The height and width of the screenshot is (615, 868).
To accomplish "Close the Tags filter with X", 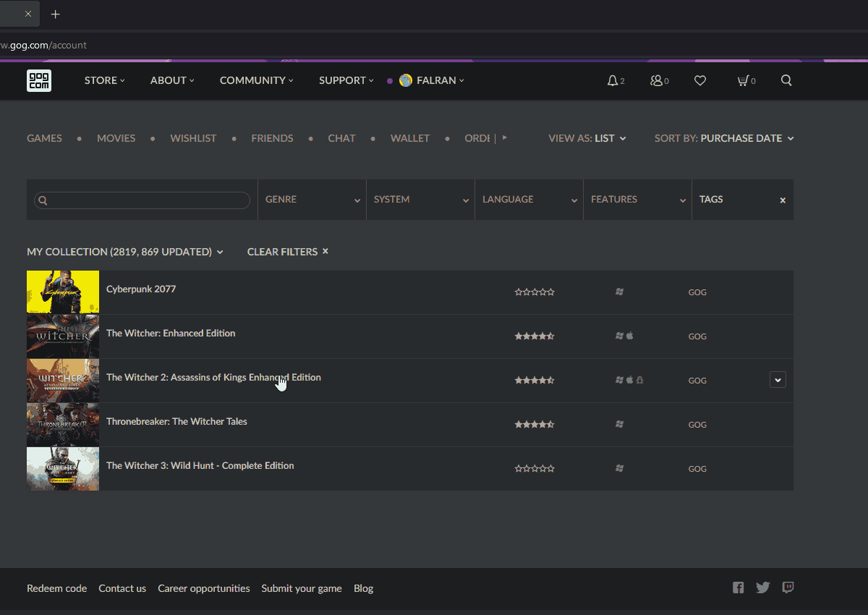I will point(783,200).
